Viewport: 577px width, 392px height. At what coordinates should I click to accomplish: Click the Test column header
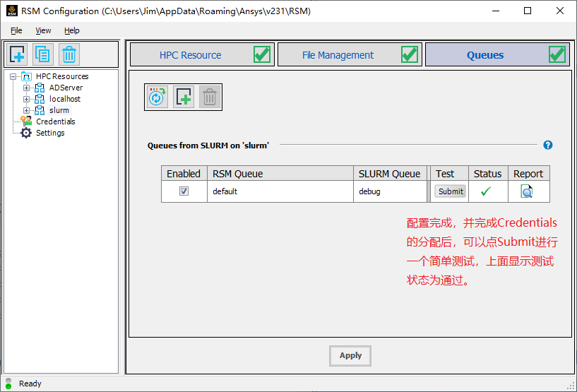point(449,173)
